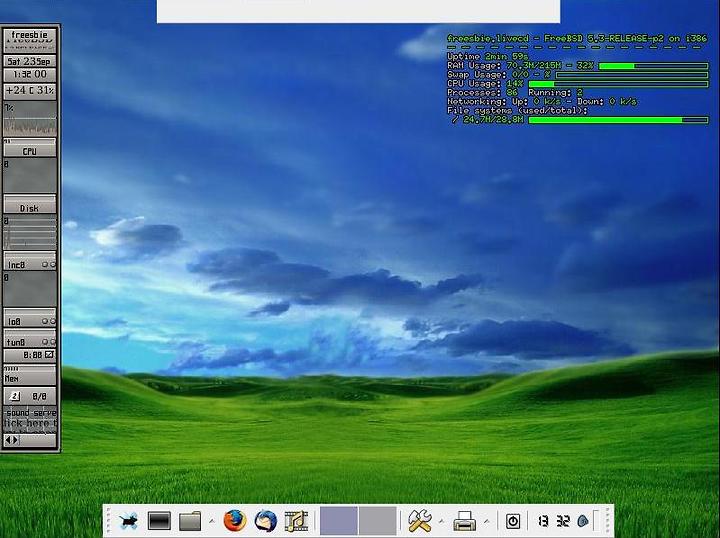Open the XFCE mouse menu icon
The height and width of the screenshot is (538, 720).
[x=129, y=521]
